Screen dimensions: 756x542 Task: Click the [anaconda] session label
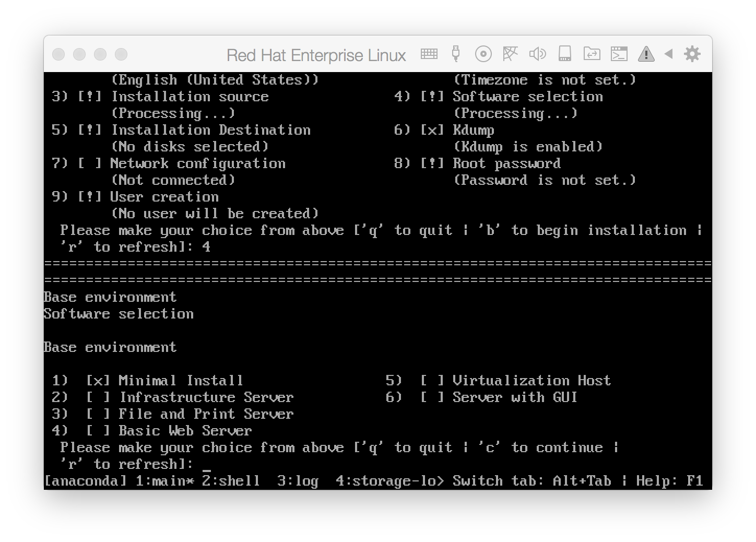85,481
